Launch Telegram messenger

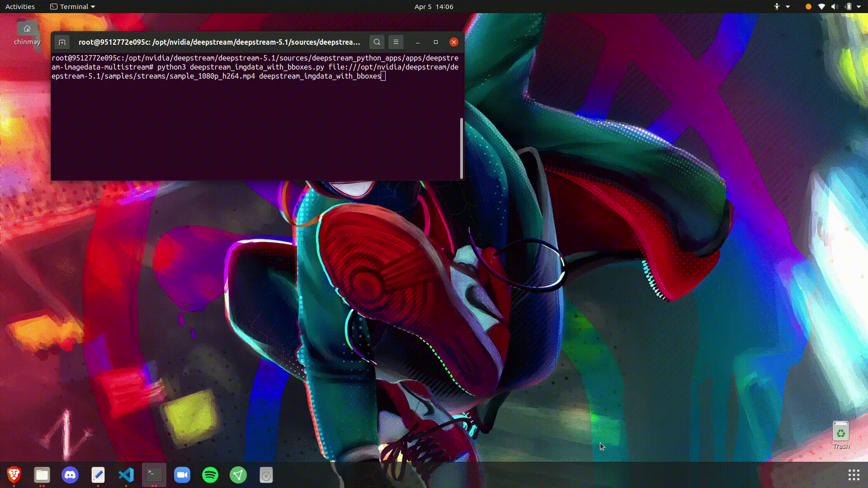point(238,475)
